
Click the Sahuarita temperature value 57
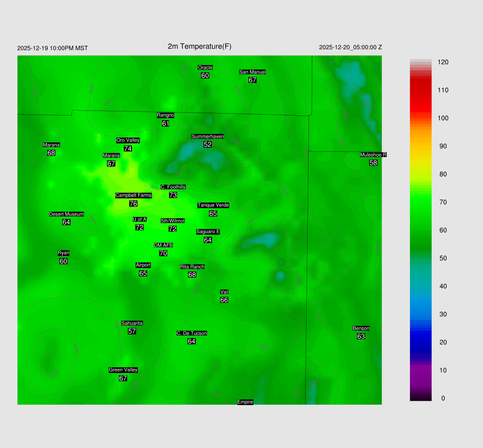click(x=132, y=332)
